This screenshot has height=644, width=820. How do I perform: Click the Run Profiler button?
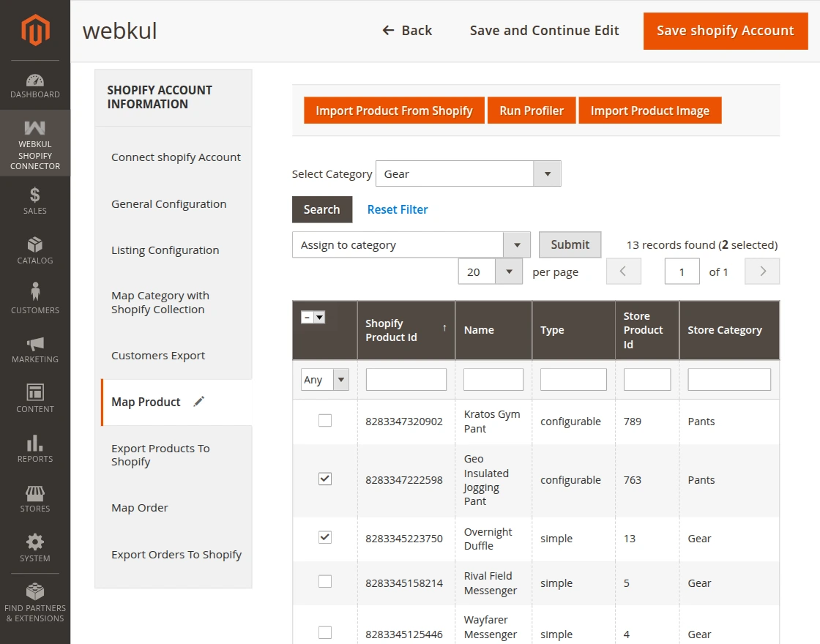(x=532, y=111)
